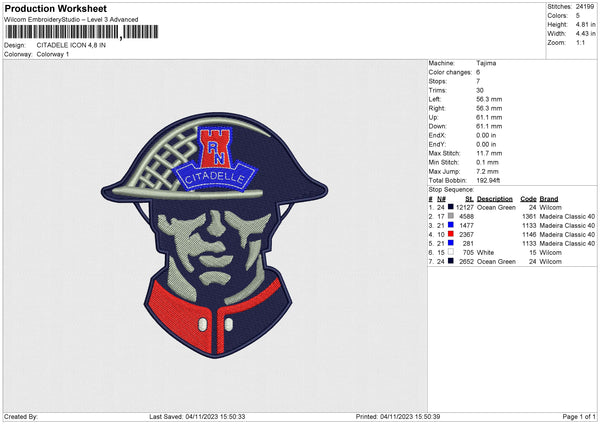The height and width of the screenshot is (424, 600).
Task: Select code '1361' in stop row 2
Action: pos(529,217)
